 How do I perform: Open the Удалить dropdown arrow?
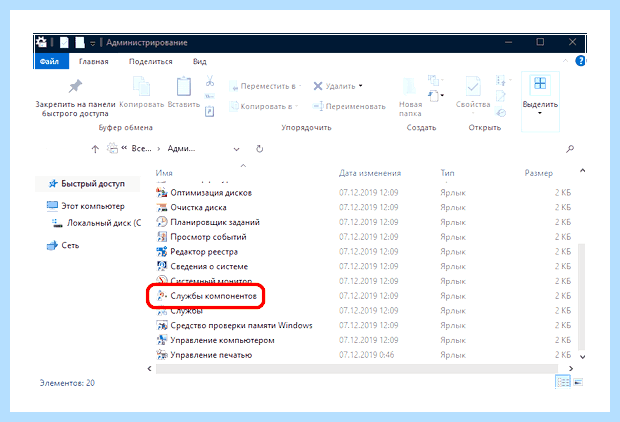[360, 86]
